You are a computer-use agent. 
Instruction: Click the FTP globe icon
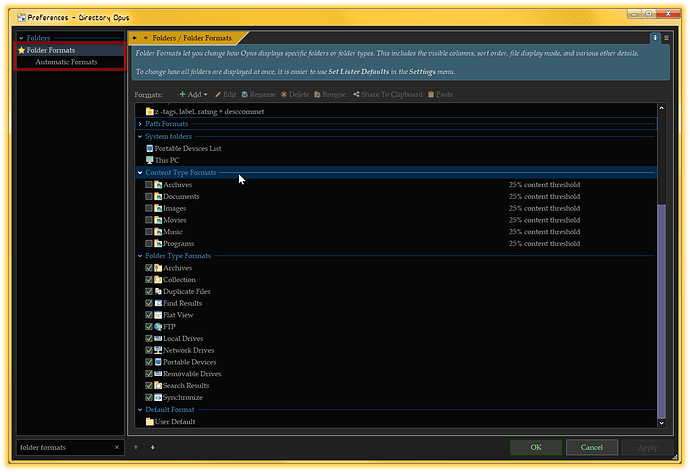(159, 327)
